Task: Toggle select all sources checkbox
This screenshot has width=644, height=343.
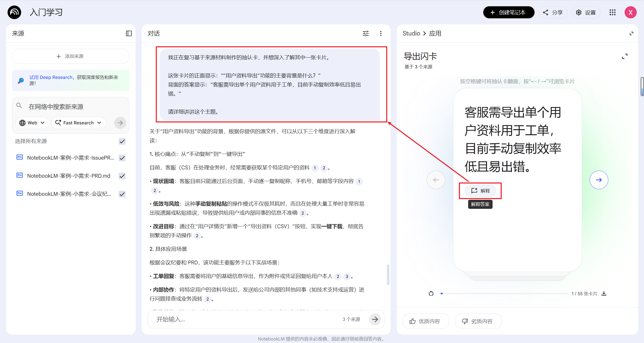Action: click(x=122, y=141)
